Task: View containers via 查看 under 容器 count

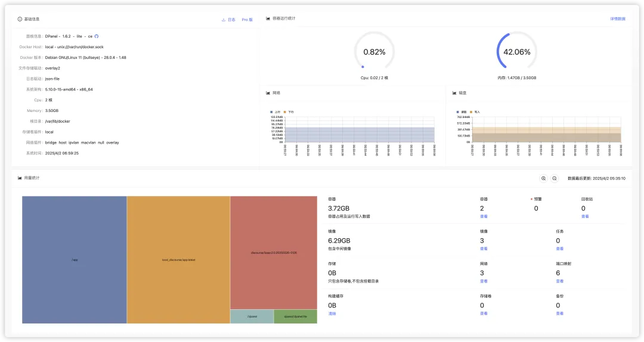Action: [x=484, y=216]
